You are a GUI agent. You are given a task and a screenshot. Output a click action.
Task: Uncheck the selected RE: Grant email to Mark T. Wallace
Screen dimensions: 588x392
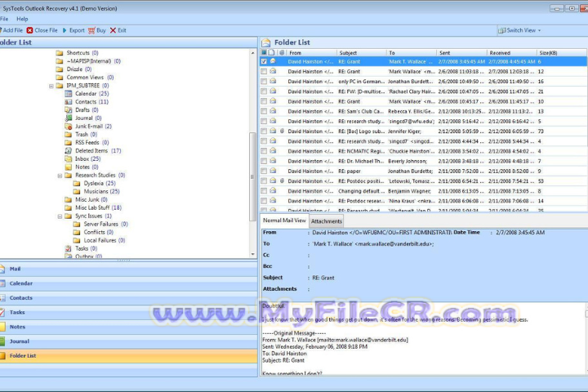pyautogui.click(x=264, y=61)
